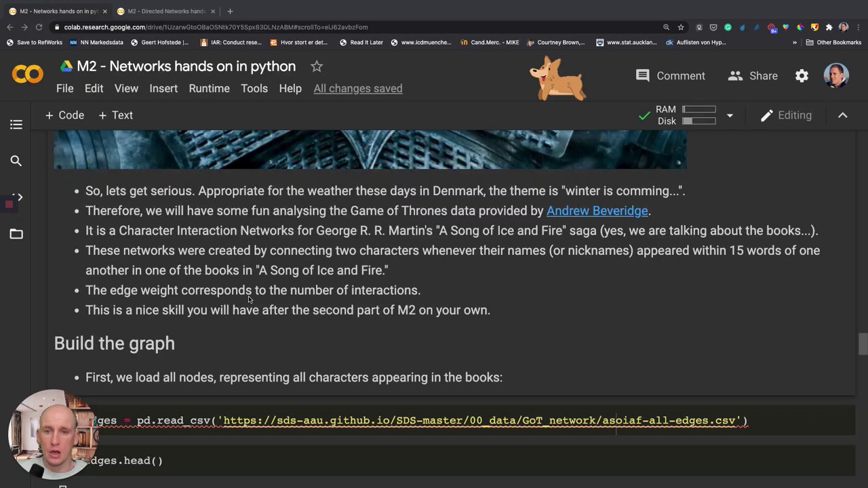Click the notebook title M2 - Networks hands on in python
The width and height of the screenshot is (868, 488).
186,66
